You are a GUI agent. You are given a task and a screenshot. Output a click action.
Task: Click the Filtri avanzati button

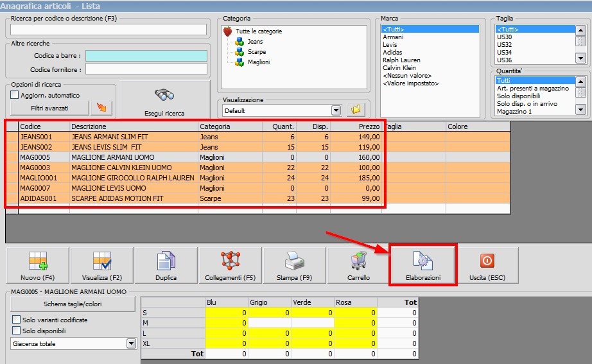pos(49,108)
